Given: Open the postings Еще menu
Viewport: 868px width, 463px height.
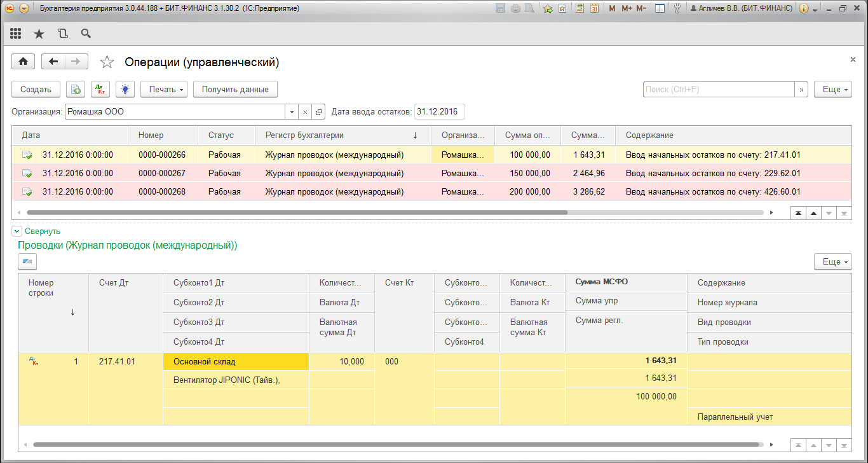Looking at the screenshot, I should point(833,261).
